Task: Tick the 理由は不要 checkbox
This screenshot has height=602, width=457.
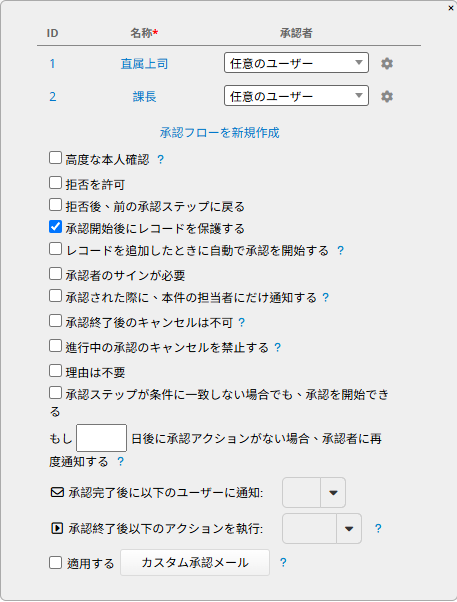Action: tap(55, 371)
